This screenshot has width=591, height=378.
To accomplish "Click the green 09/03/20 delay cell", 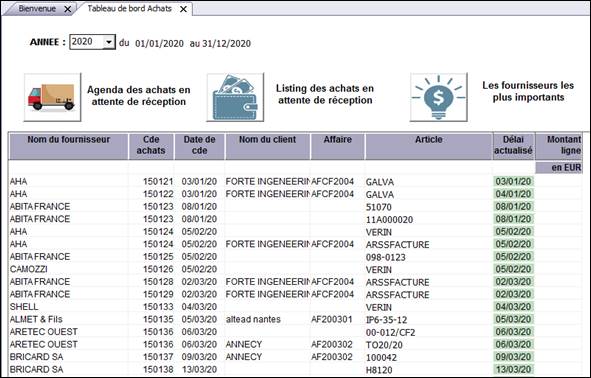I will click(513, 357).
